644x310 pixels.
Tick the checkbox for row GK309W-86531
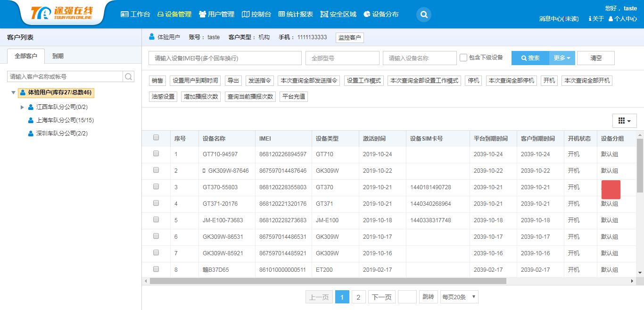pos(156,236)
